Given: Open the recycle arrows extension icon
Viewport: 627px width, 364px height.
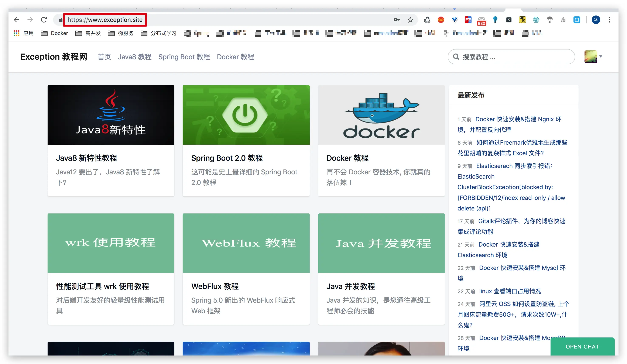Looking at the screenshot, I should click(427, 20).
